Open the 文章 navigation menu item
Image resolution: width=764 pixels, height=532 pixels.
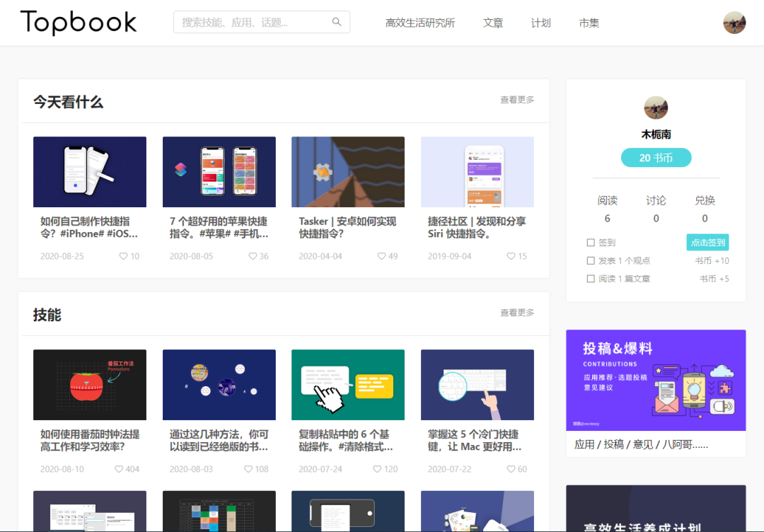coord(492,22)
